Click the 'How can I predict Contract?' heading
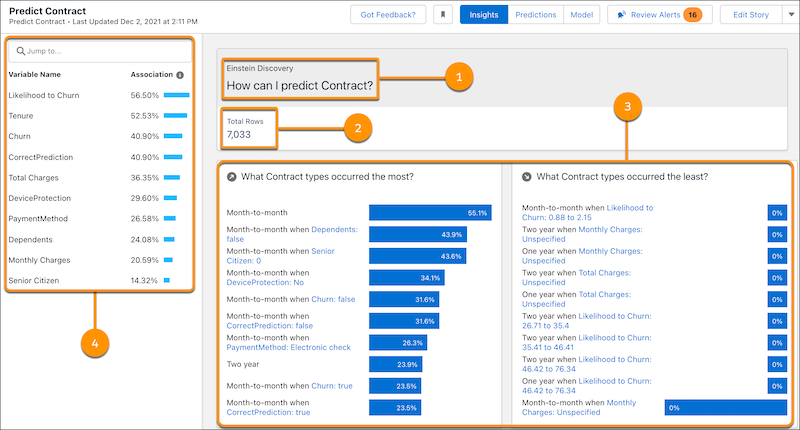 (x=299, y=86)
